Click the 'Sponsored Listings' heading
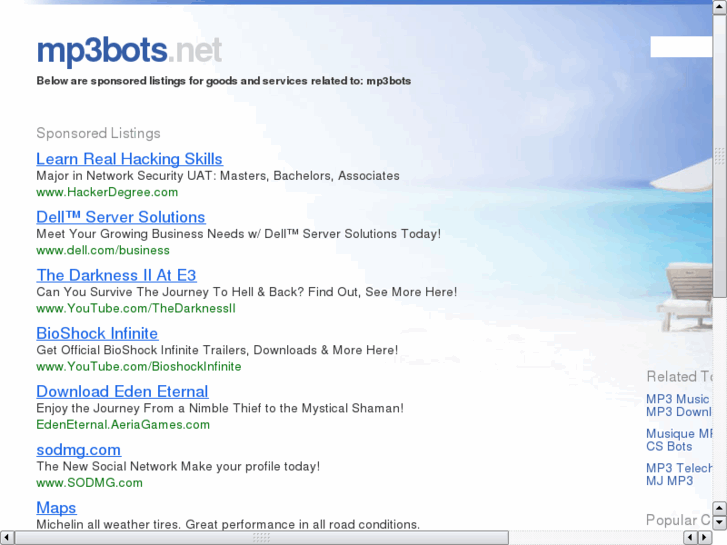The width and height of the screenshot is (727, 545). [98, 134]
